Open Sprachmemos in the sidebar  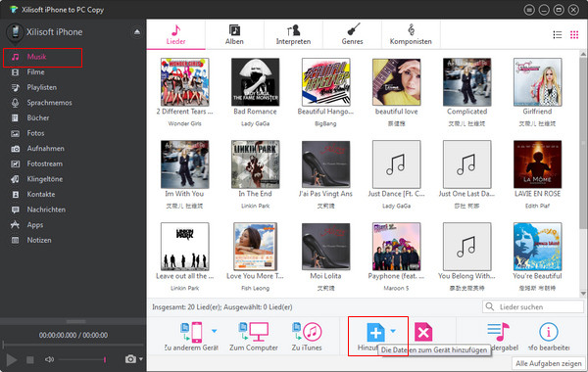pyautogui.click(x=49, y=103)
